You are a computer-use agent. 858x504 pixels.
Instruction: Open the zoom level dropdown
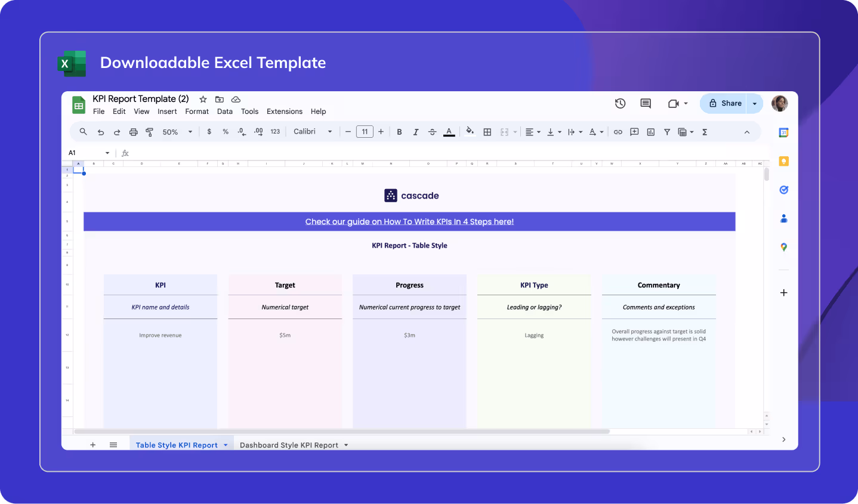tap(176, 132)
